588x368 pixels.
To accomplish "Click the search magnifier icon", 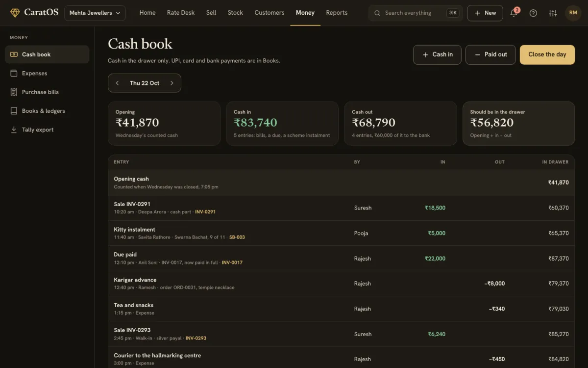I will 377,13.
